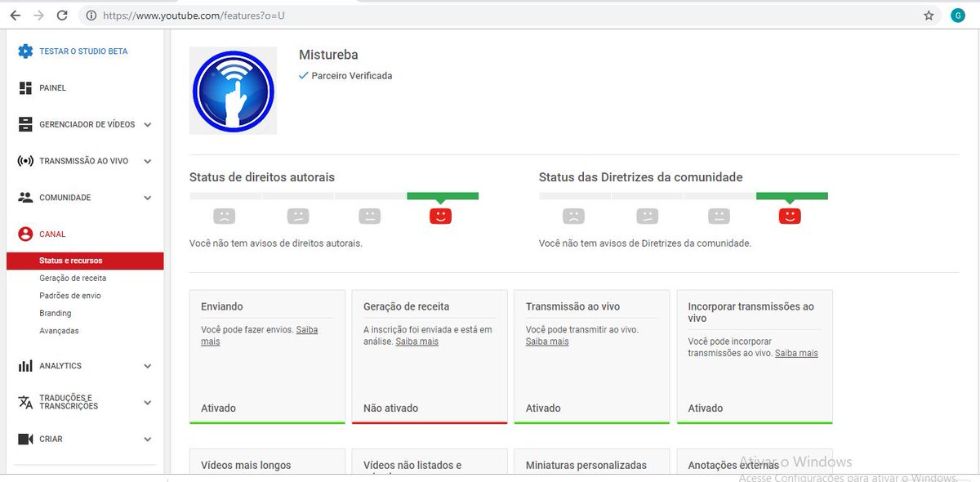Expand the Comunidade section chevron
This screenshot has width=980, height=482.
click(x=148, y=198)
